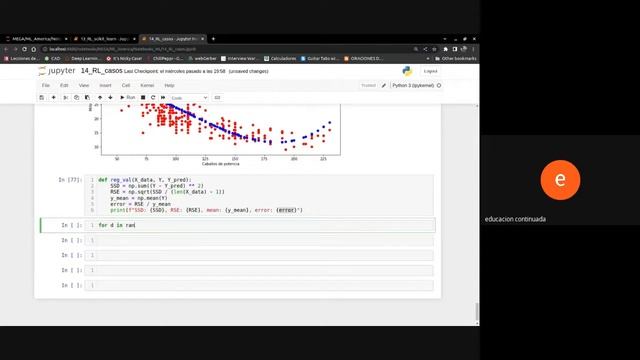Run the current cell
This screenshot has width=640, height=360.
pos(127,98)
